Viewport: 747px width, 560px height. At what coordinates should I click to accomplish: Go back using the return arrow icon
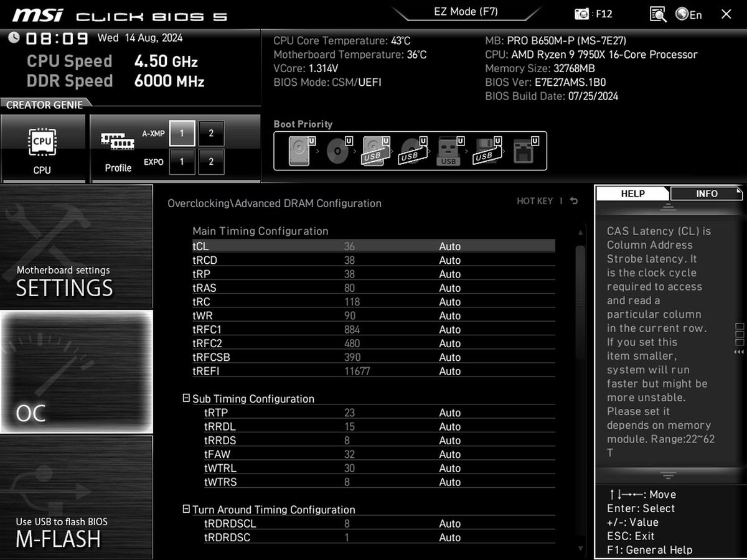tap(574, 201)
